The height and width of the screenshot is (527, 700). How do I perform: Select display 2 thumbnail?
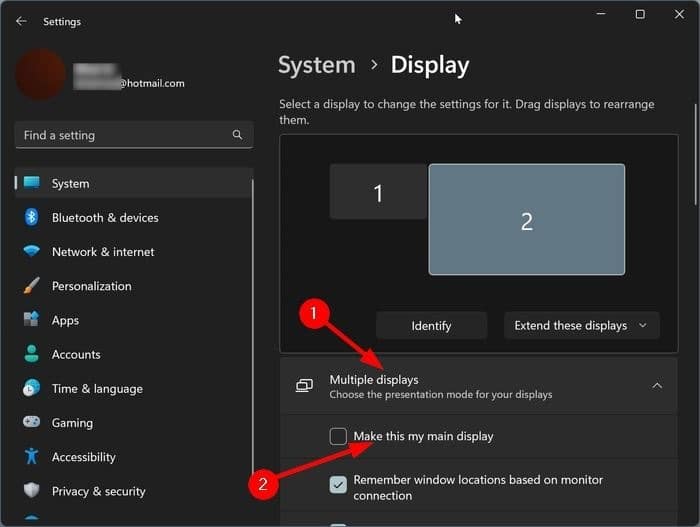(527, 219)
